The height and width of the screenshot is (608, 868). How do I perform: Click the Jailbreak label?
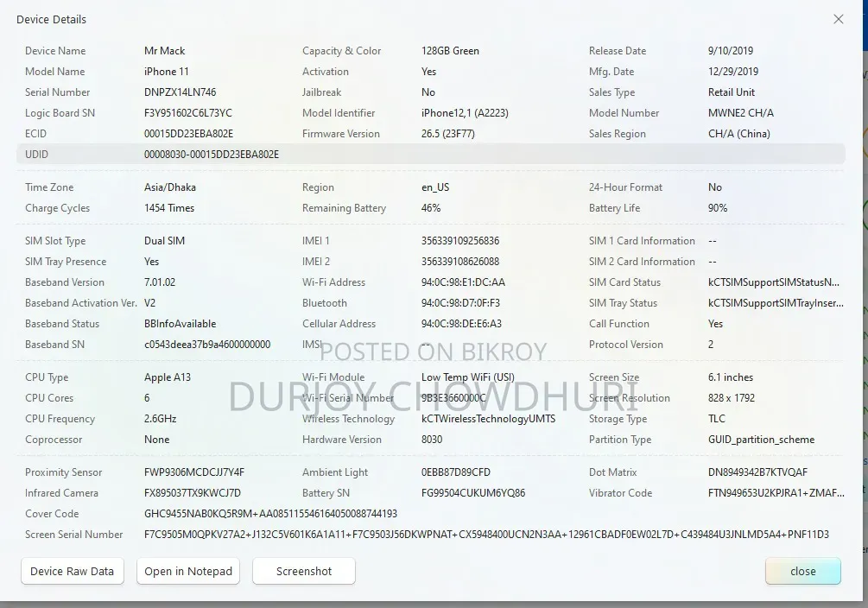tap(321, 92)
